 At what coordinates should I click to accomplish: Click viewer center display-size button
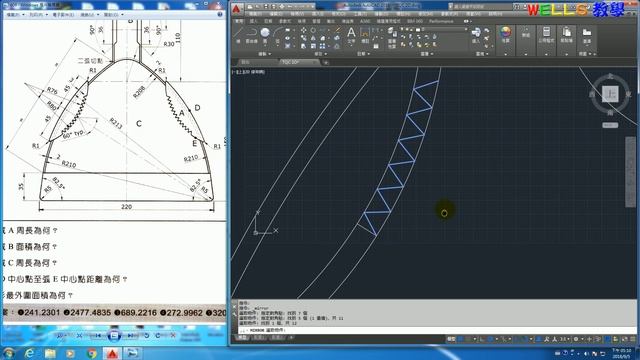[x=114, y=336]
